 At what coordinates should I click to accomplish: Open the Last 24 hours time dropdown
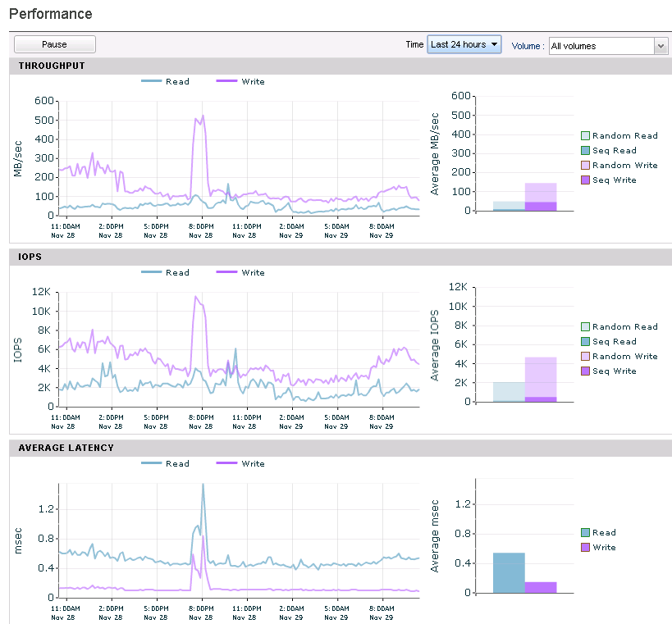464,44
